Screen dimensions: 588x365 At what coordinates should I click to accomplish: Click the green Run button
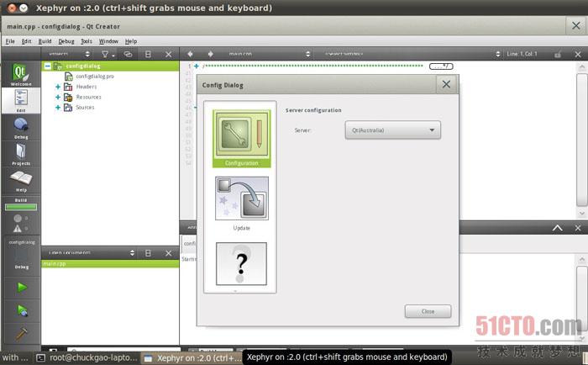pyautogui.click(x=22, y=288)
